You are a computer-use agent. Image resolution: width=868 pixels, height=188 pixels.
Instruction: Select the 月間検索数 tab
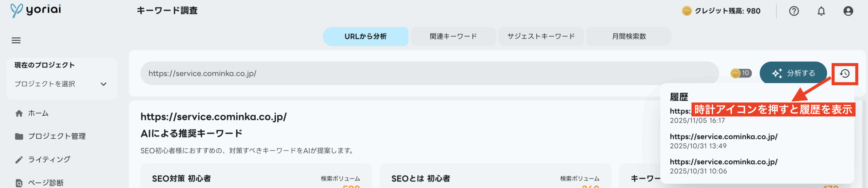629,37
